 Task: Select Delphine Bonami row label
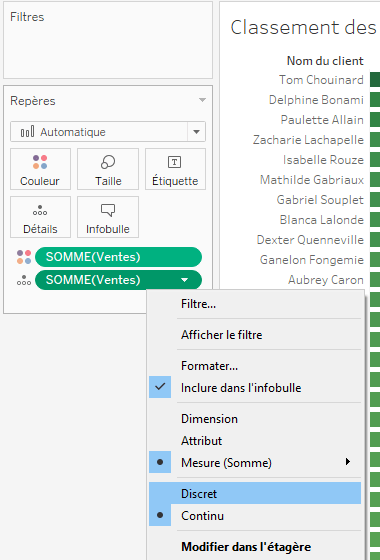[316, 100]
